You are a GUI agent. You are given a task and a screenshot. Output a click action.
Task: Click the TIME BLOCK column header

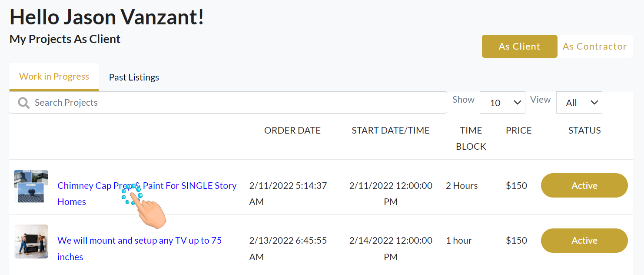471,138
